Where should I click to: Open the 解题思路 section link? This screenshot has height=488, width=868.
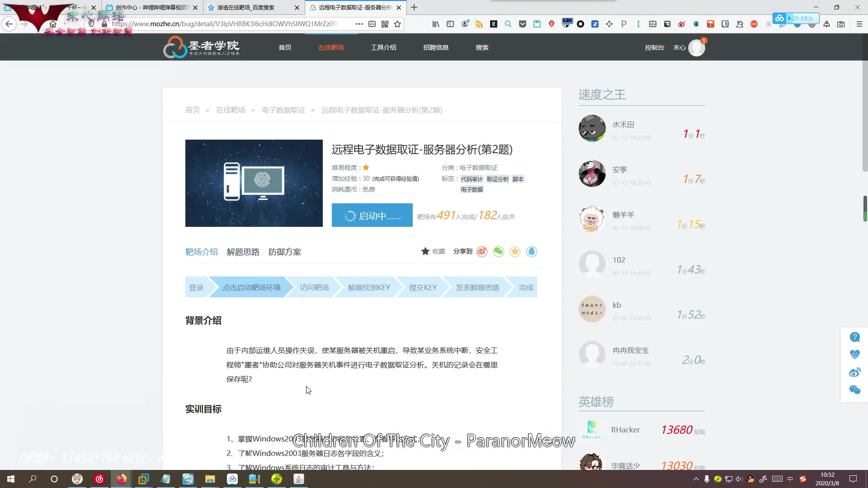tap(243, 252)
